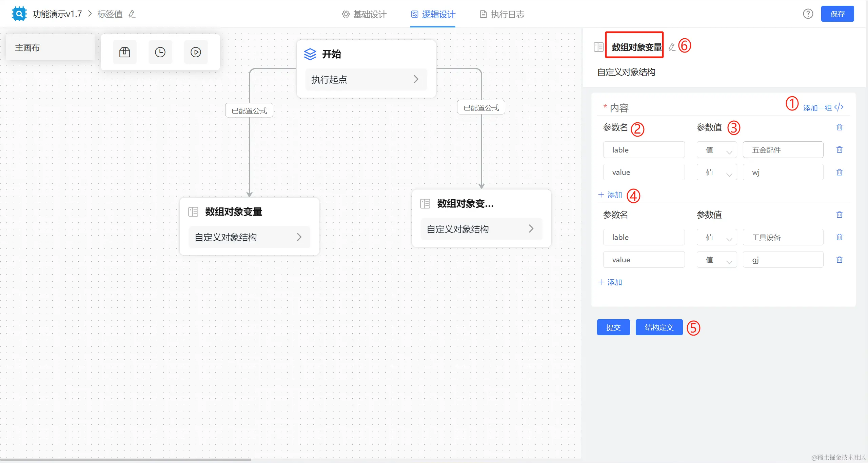
Task: Delete the 五金配件 lable parameter row
Action: [839, 149]
